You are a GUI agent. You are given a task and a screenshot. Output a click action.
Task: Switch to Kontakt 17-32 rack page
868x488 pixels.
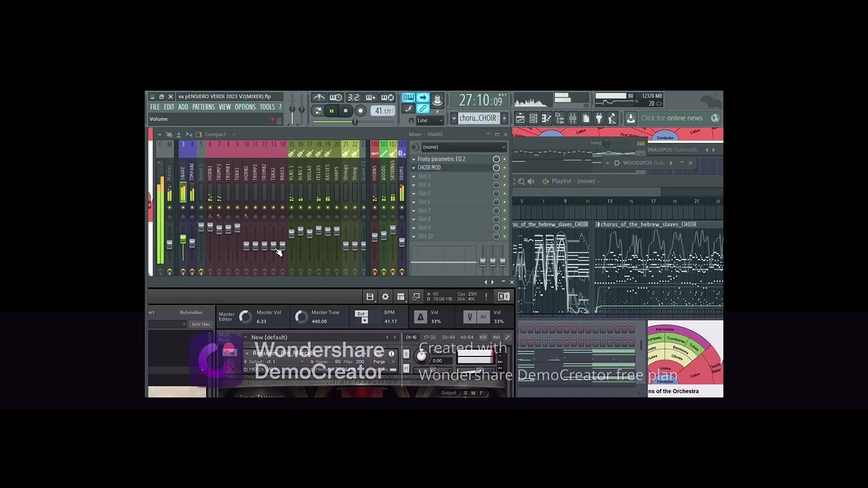(x=429, y=338)
